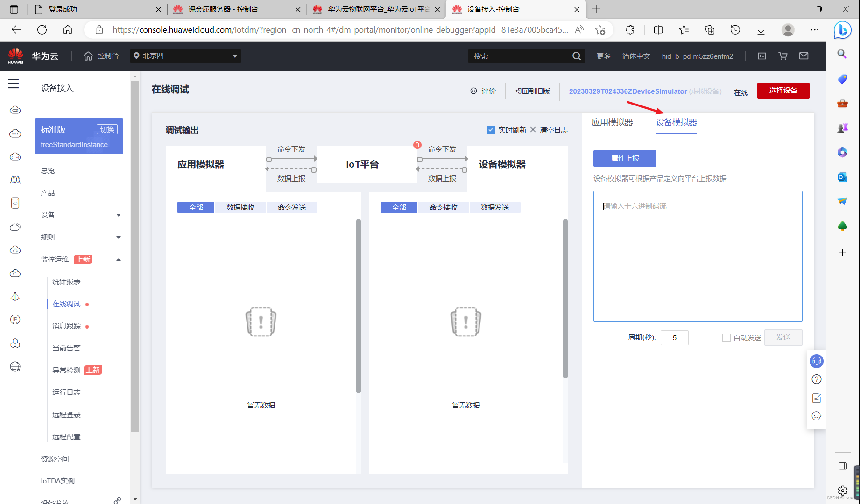This screenshot has height=504, width=860.
Task: Click the browser refresh button
Action: coord(42,30)
